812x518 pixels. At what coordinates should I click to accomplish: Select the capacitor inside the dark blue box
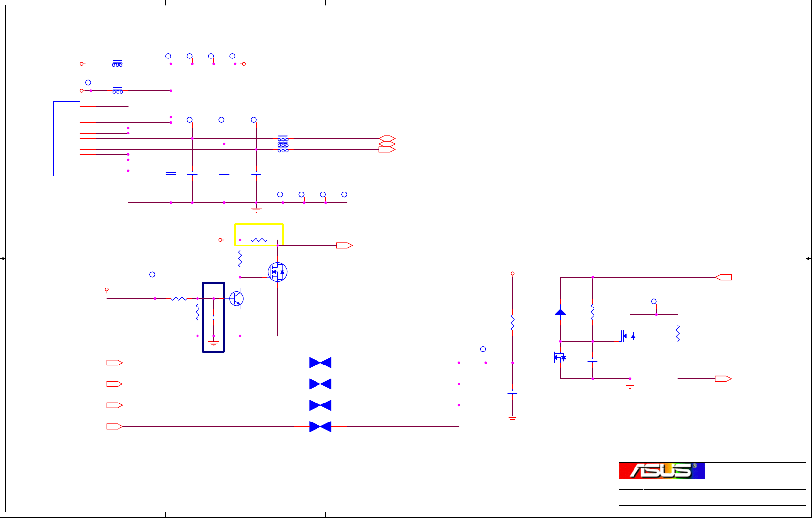[x=214, y=317]
